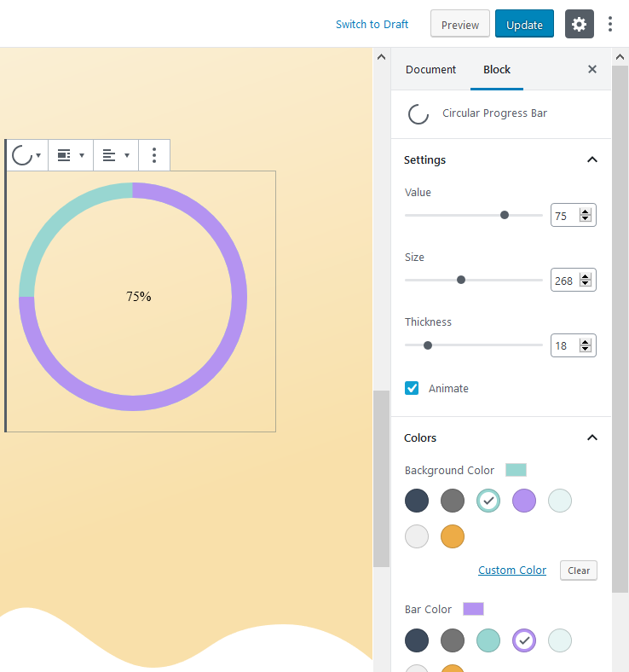Click the editor vertical scrollbar thumb
The width and height of the screenshot is (629, 672).
point(381,478)
